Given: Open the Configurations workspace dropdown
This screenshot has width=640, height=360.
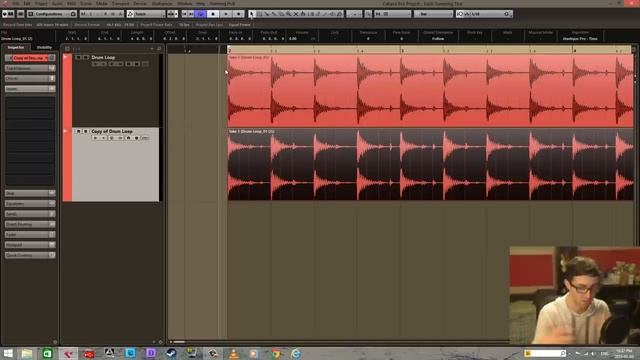Looking at the screenshot, I should pos(52,14).
